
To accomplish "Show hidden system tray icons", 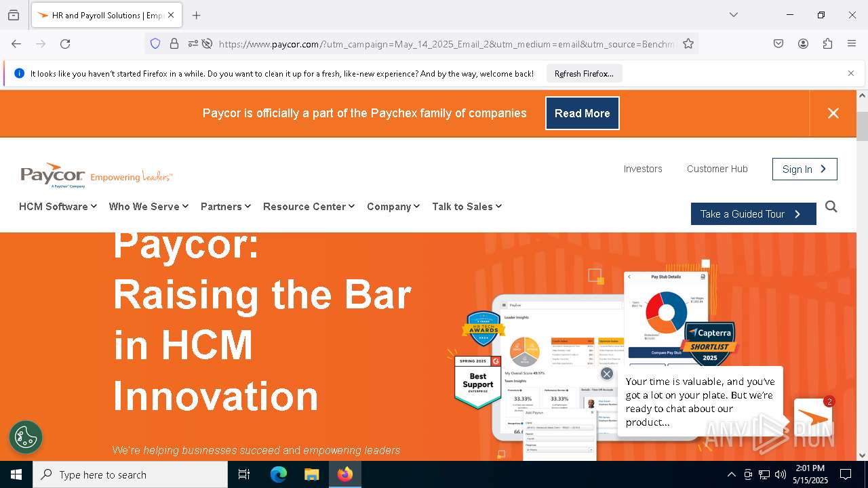I will point(731,474).
